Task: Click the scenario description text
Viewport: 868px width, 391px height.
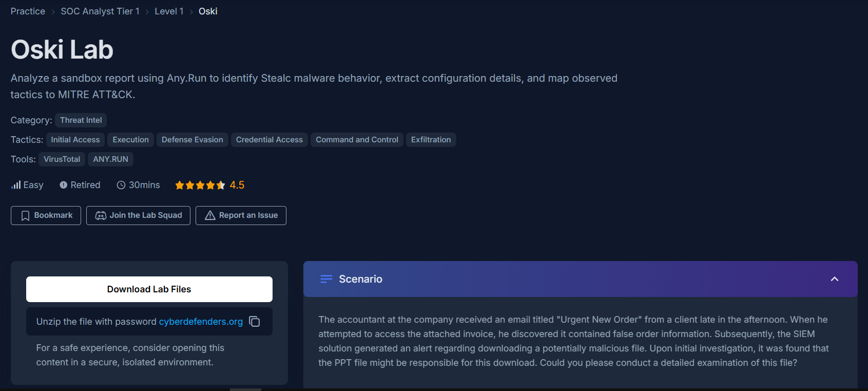Action: (x=573, y=341)
